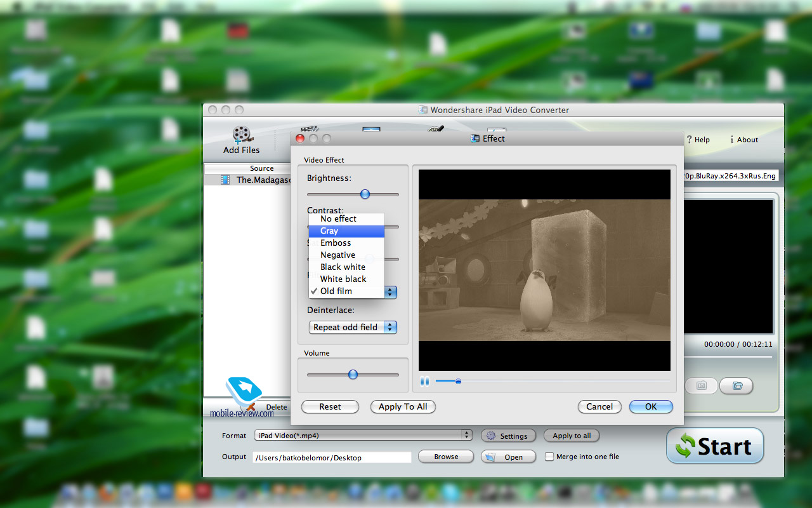
Task: Click the Source column header
Action: (x=262, y=168)
